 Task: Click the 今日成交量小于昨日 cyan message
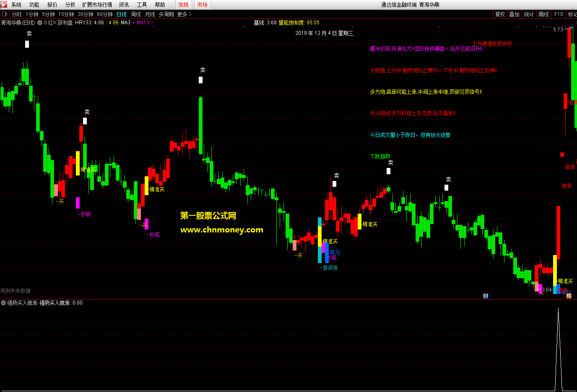[410, 135]
